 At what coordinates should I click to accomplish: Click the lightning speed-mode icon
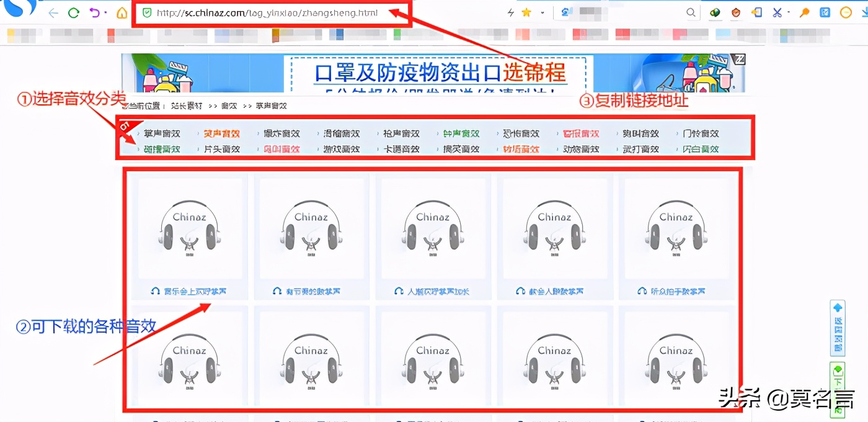(x=511, y=12)
